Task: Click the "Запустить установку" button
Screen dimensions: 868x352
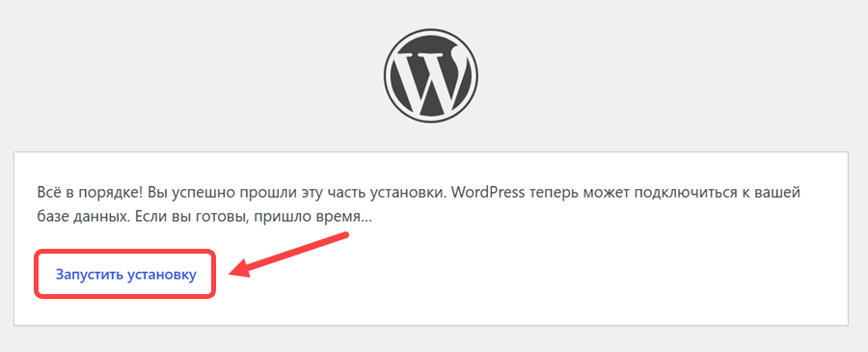Action: [x=125, y=275]
